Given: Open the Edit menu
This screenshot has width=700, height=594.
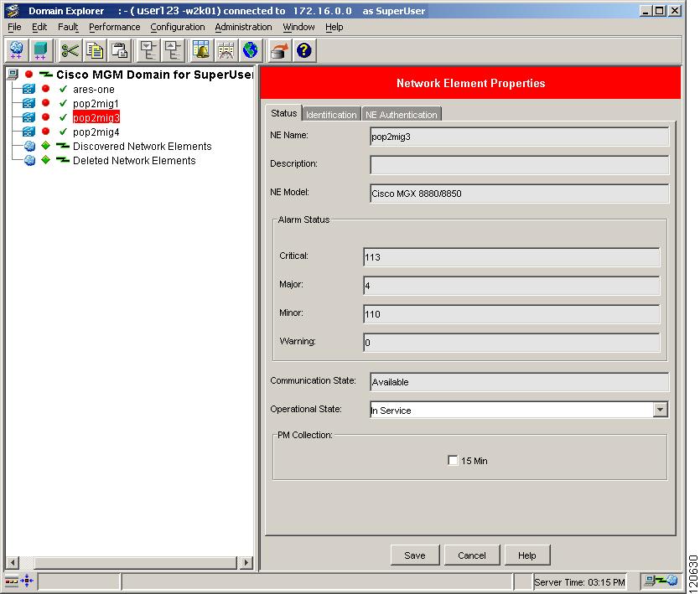Looking at the screenshot, I should pos(39,27).
